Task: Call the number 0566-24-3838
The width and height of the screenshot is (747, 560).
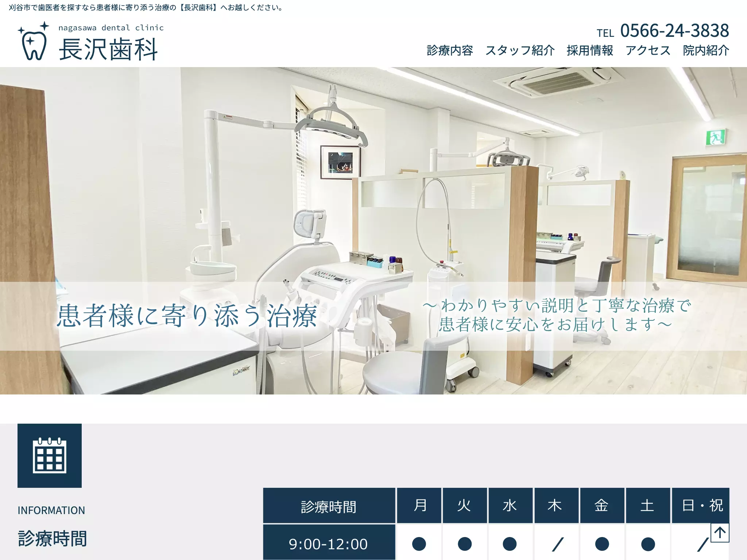Action: pyautogui.click(x=674, y=31)
